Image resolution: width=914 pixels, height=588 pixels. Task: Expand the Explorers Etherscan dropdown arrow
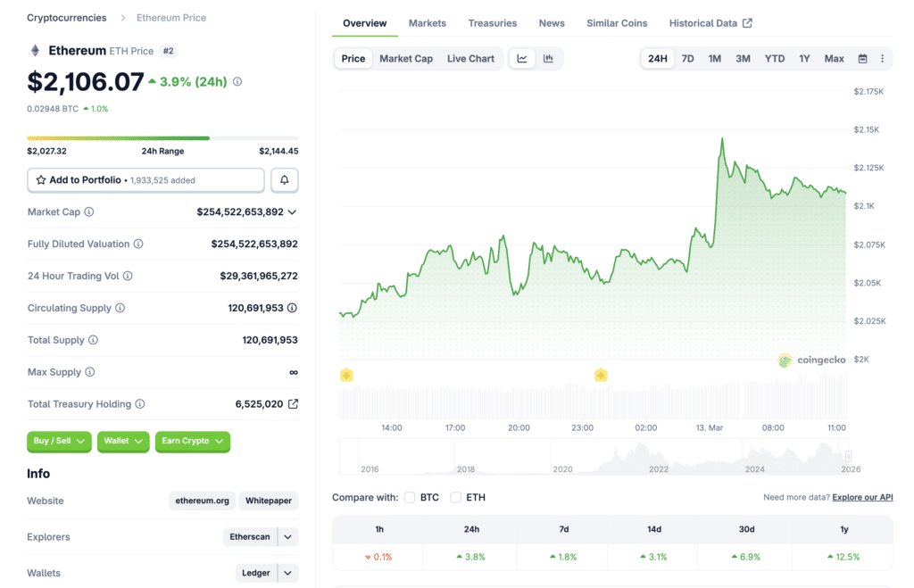click(287, 537)
